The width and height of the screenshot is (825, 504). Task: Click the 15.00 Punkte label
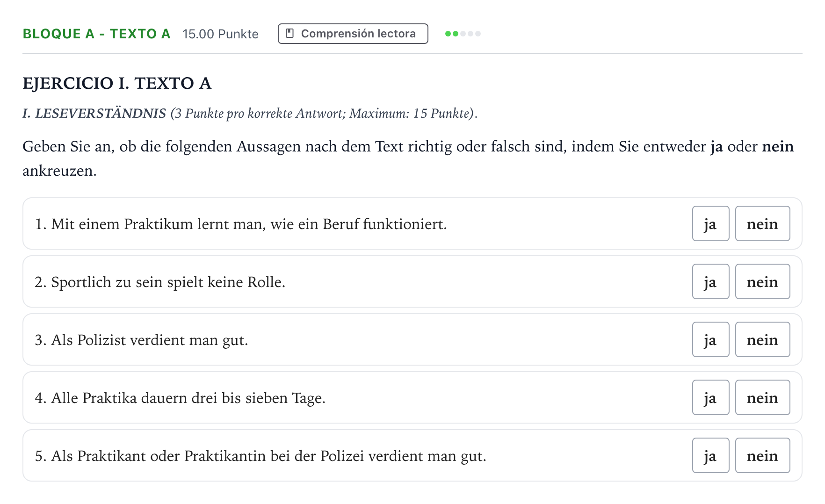point(220,34)
